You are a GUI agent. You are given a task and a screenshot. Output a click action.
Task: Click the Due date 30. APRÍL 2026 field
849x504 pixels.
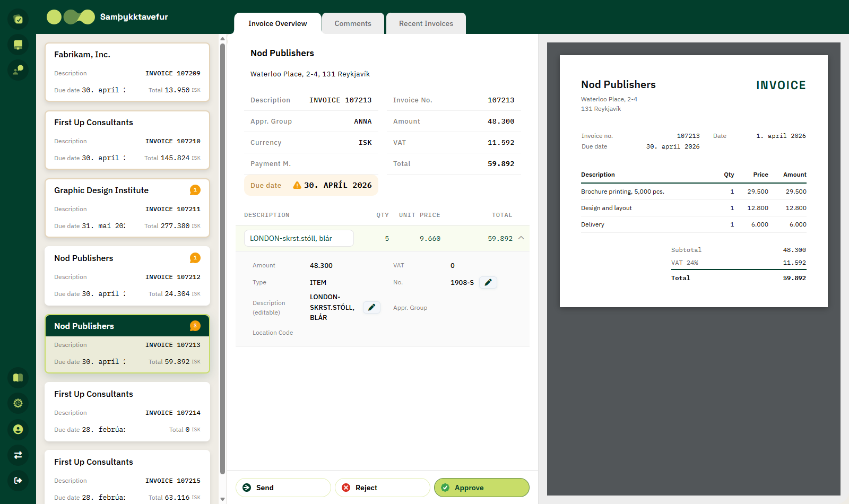pos(311,185)
